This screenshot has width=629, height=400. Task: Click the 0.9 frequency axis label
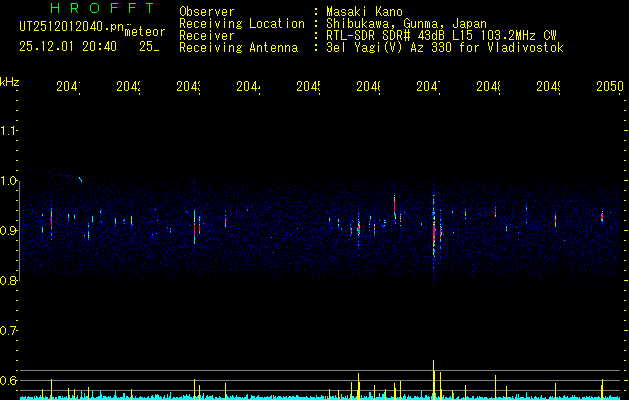(x=8, y=231)
